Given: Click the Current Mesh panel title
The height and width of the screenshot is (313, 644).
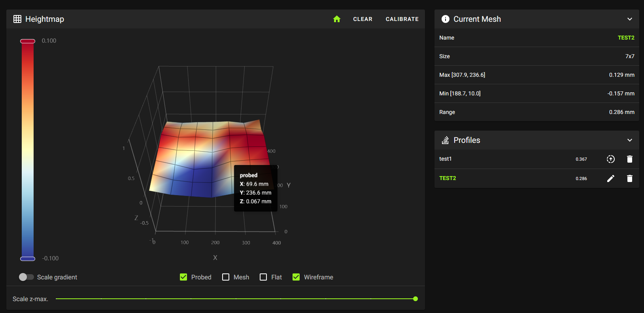Looking at the screenshot, I should (x=477, y=19).
